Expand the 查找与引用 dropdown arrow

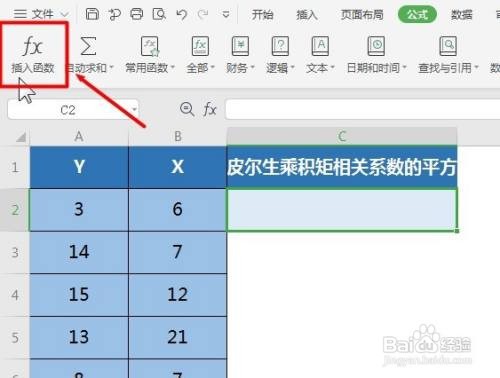(x=476, y=67)
